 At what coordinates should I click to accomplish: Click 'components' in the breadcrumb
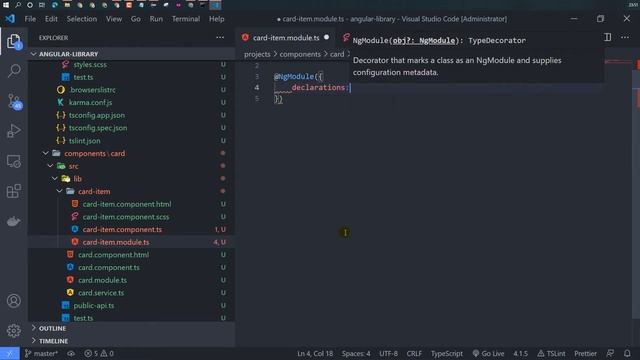(300, 54)
